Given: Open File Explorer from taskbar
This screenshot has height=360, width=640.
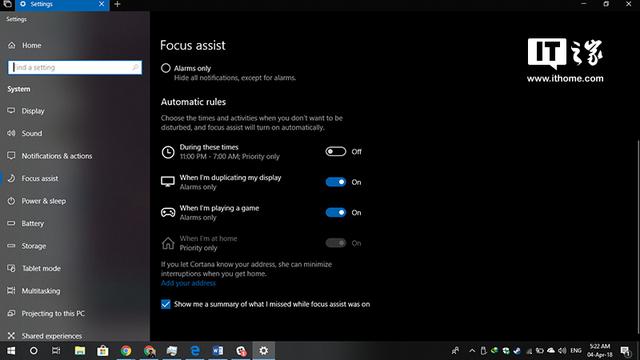Looking at the screenshot, I should (x=80, y=351).
